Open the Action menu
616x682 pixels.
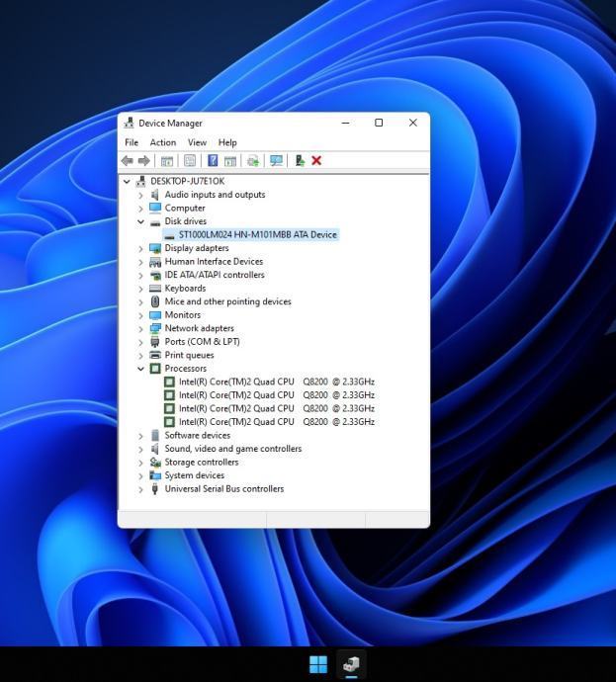pyautogui.click(x=163, y=142)
